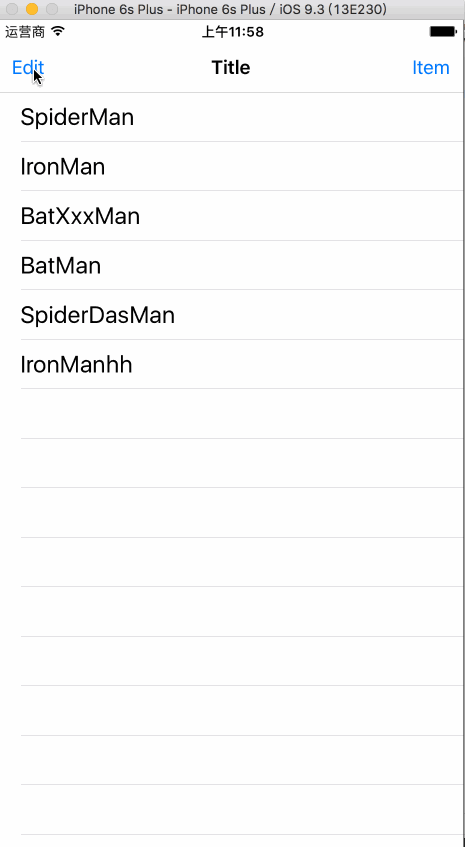Click the battery icon in status bar
The height and width of the screenshot is (847, 465).
pos(443,32)
